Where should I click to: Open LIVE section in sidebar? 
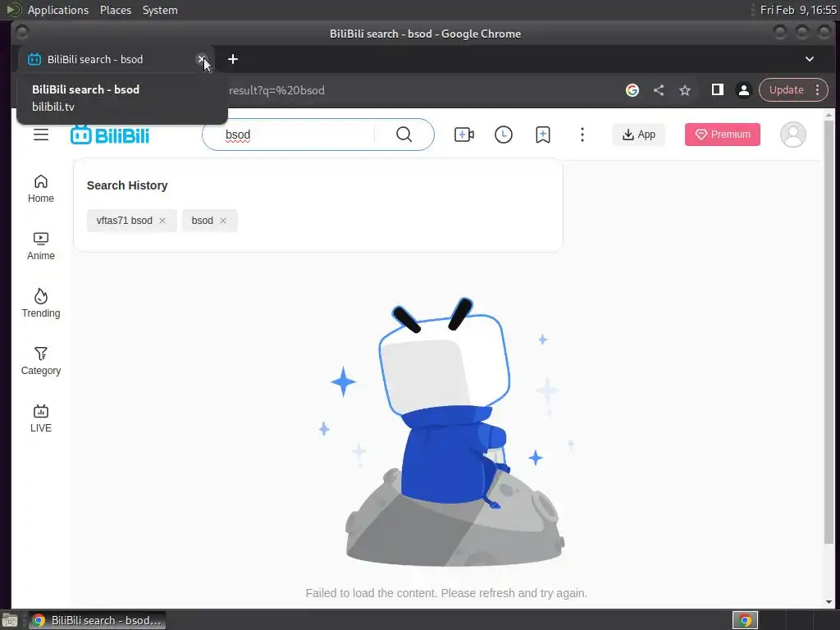coord(41,418)
